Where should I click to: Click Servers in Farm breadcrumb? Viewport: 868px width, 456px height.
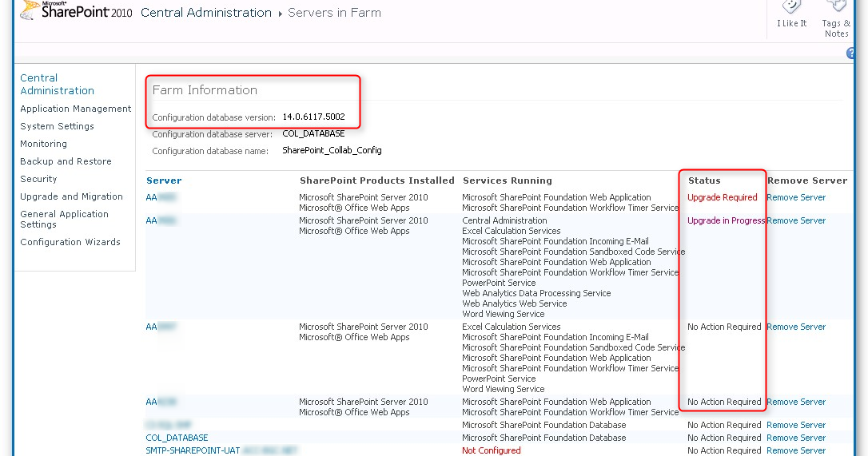click(334, 13)
